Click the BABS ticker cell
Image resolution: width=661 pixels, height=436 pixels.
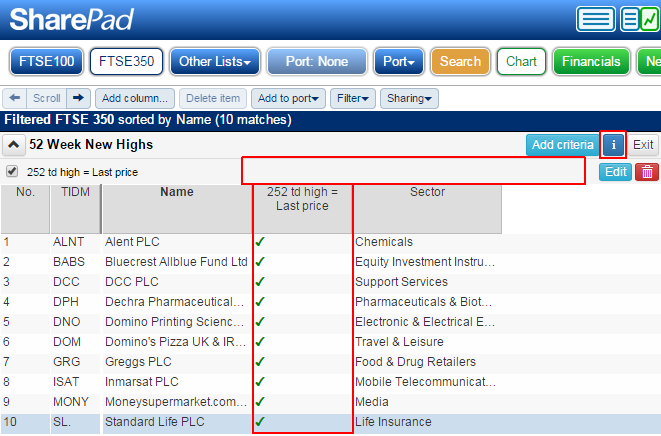tap(69, 262)
